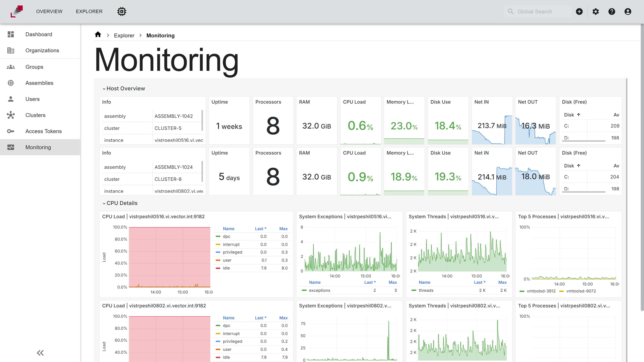
Task: Sort second Disk (Free) table by Disk arrow
Action: click(578, 166)
